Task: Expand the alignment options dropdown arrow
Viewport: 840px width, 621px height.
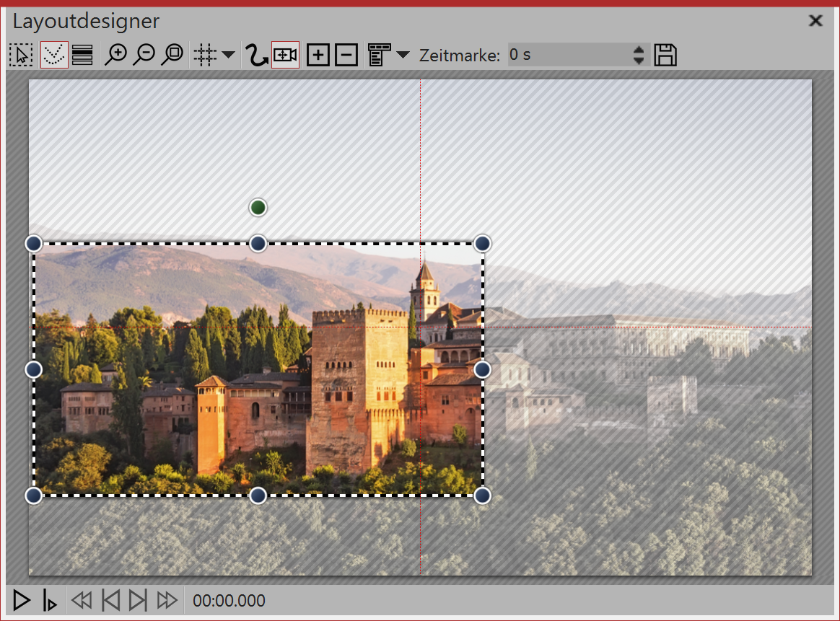Action: (403, 56)
